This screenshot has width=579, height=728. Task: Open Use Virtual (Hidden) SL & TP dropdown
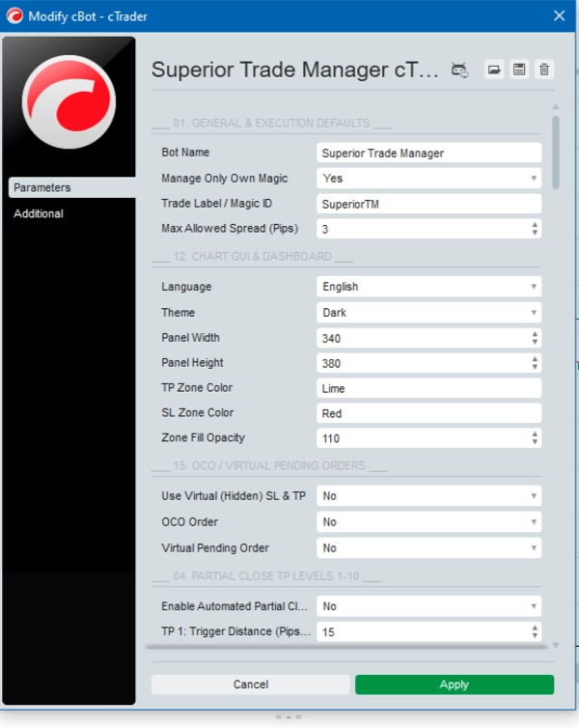[x=428, y=496]
